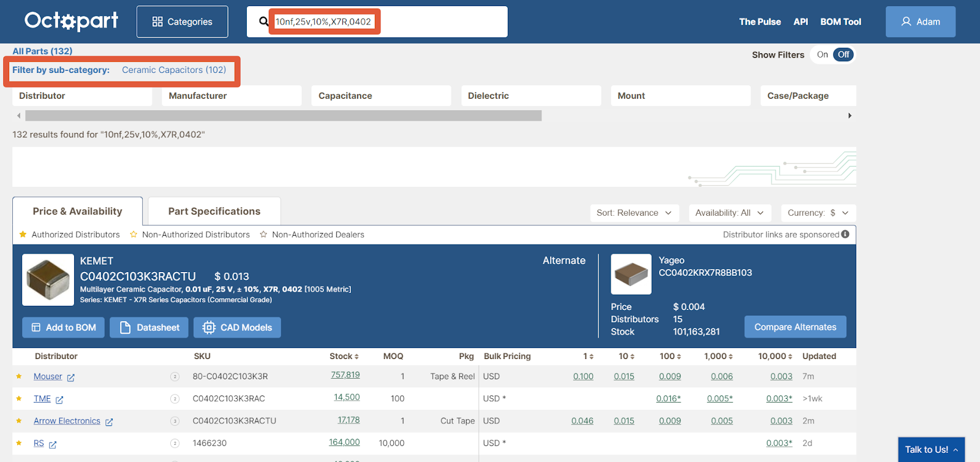Click the star beside Mouser row
This screenshot has height=462, width=980.
19,376
